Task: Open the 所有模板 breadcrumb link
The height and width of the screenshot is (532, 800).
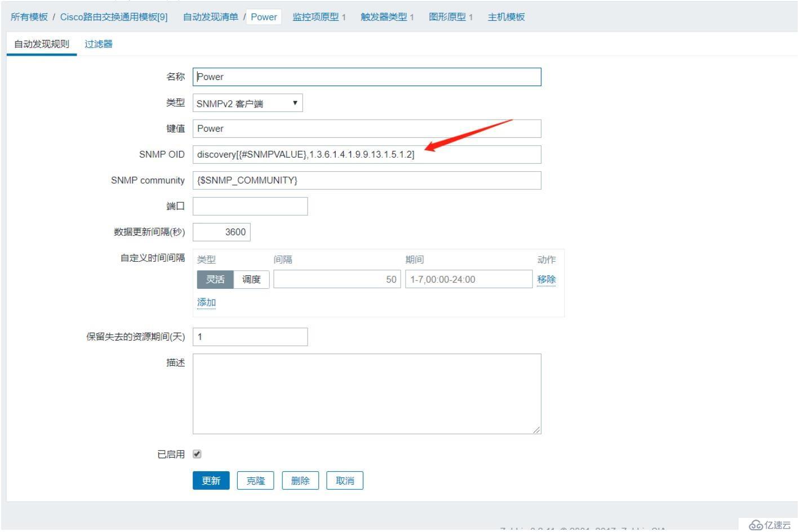Action: point(29,17)
